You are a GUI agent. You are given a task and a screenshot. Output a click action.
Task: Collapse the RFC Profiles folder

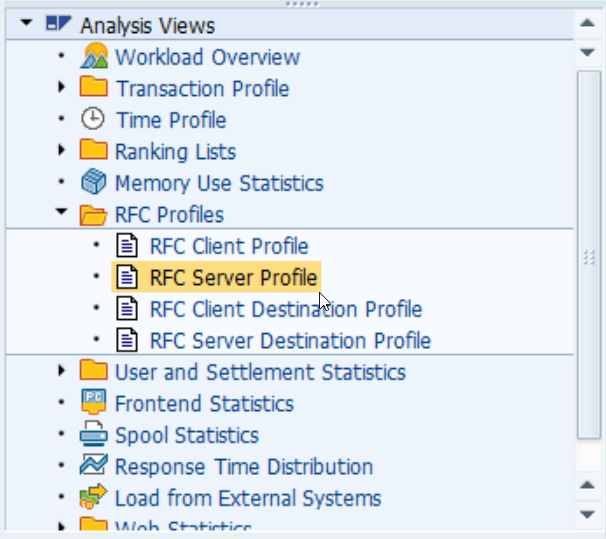point(62,214)
